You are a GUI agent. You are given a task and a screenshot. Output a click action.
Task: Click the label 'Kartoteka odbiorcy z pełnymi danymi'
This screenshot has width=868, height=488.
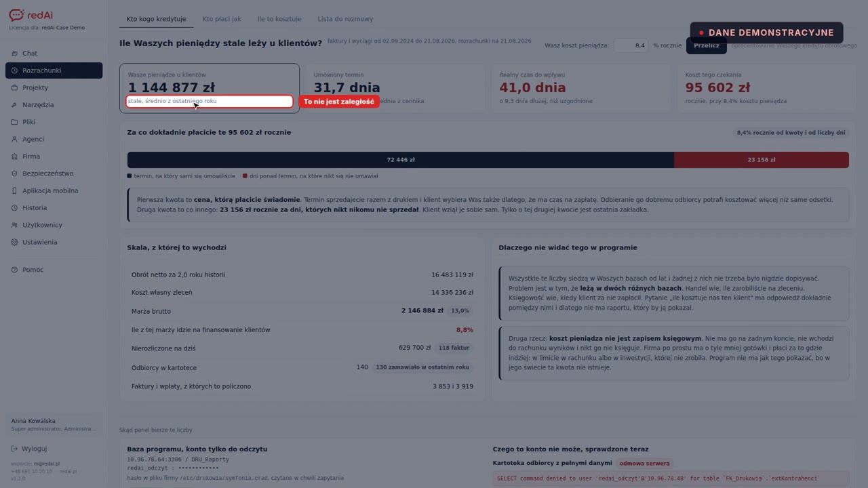553,464
